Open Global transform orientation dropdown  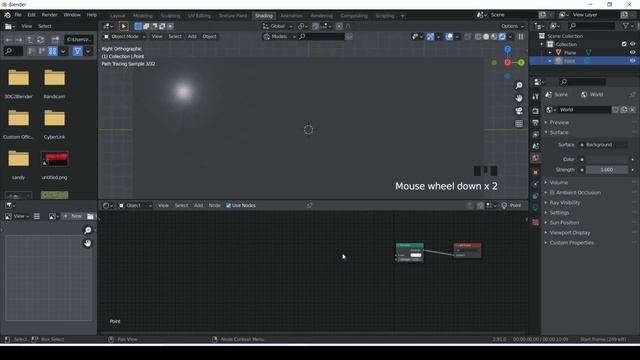pyautogui.click(x=277, y=26)
